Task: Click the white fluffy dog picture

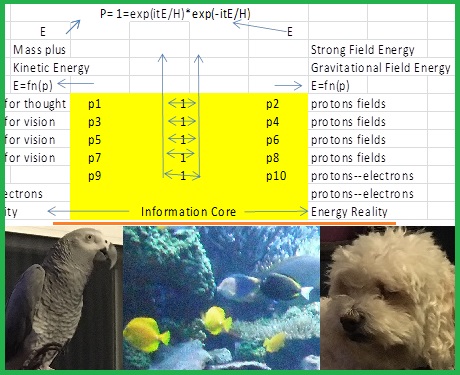Action: tap(387, 298)
